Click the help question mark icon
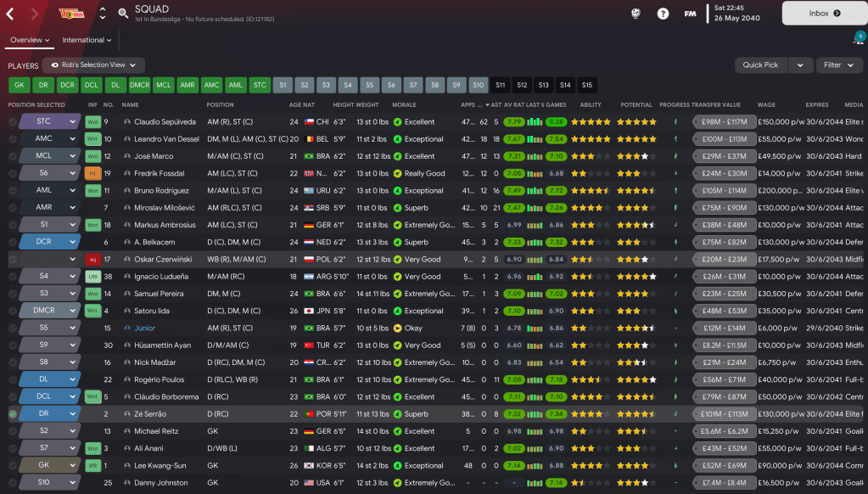Image resolution: width=868 pixels, height=494 pixels. point(663,14)
